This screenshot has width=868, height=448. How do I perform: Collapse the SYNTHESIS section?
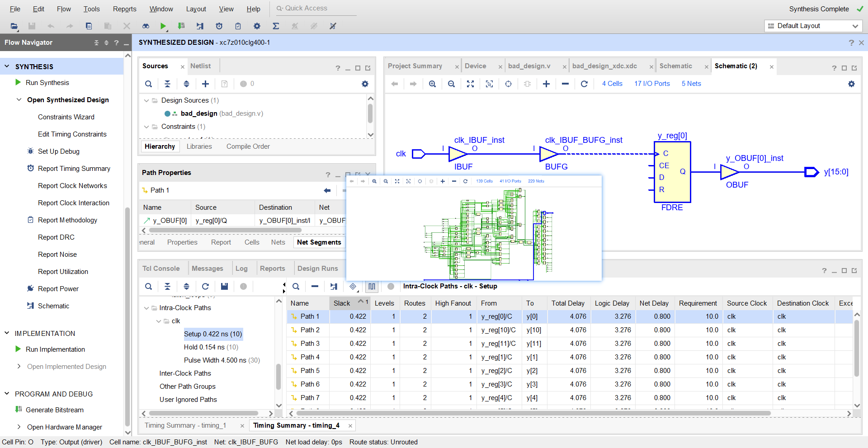[7, 66]
